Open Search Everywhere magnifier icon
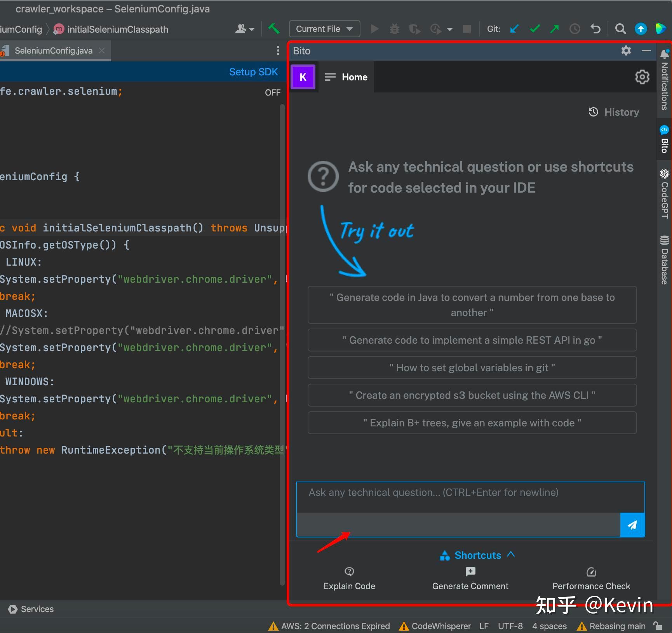The image size is (672, 633). click(x=620, y=29)
